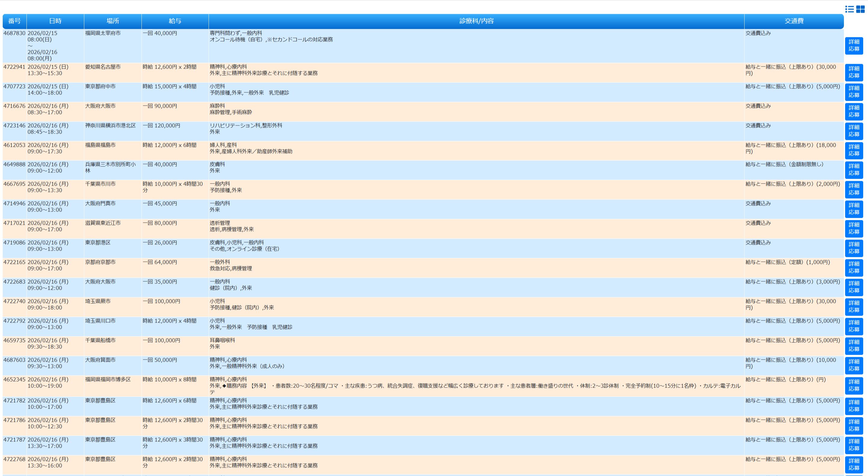This screenshot has width=868, height=476.
Task: Select the 給与 column header
Action: coord(175,21)
